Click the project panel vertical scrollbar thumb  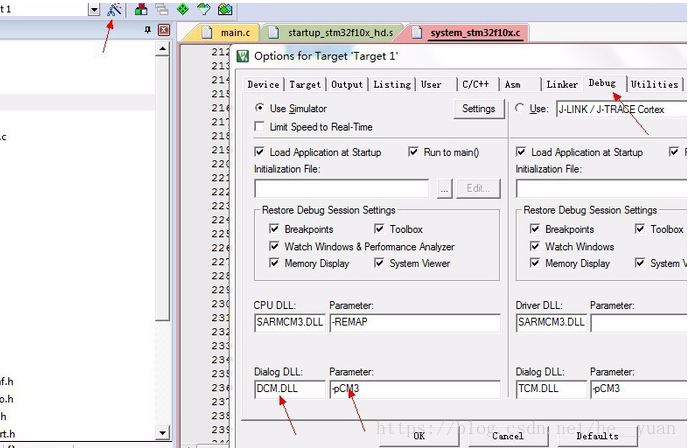[162, 188]
